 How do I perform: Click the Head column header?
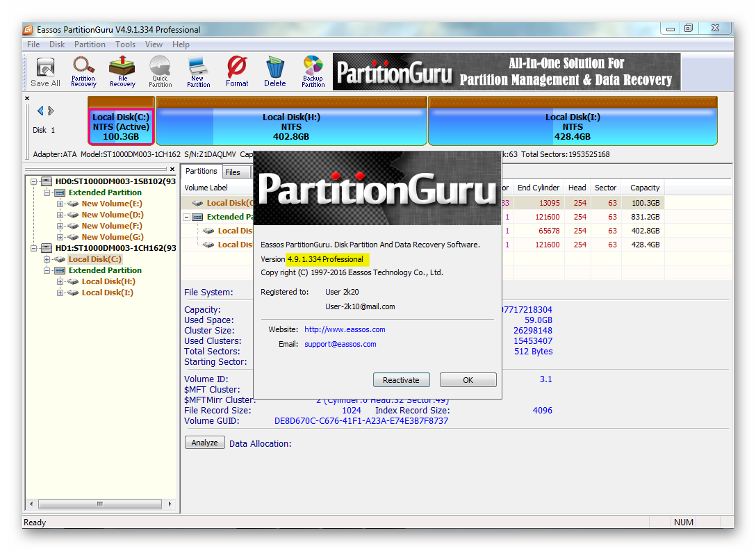577,188
